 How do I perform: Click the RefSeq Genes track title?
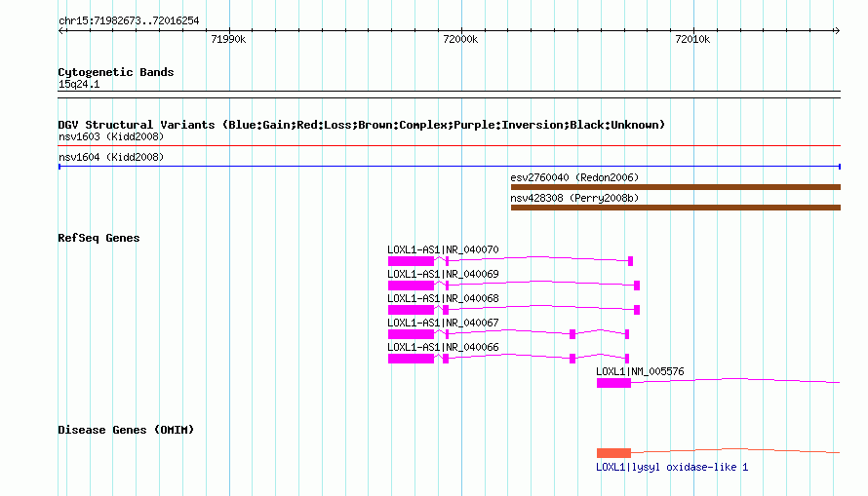tap(99, 238)
